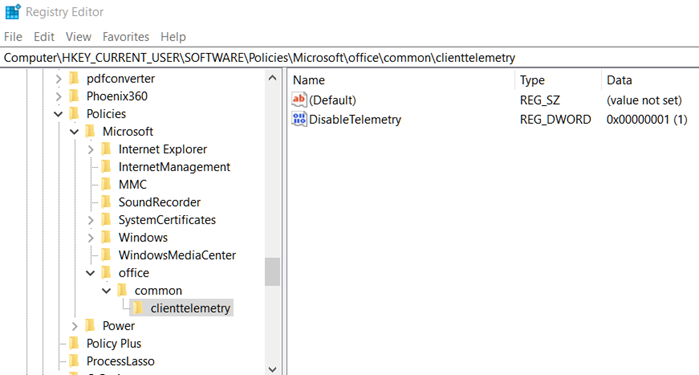Click the Policy Plus folder icon
Image resolution: width=699 pixels, height=375 pixels.
[x=74, y=343]
